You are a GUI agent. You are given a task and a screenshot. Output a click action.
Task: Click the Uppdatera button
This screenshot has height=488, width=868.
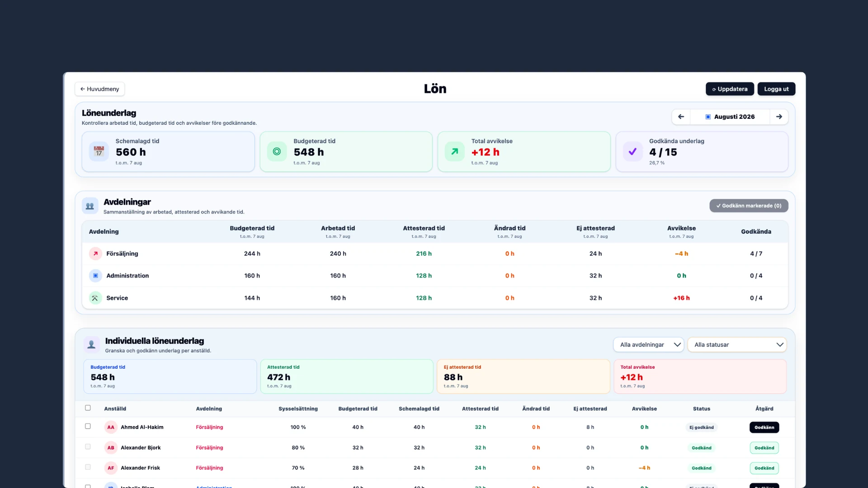(730, 89)
